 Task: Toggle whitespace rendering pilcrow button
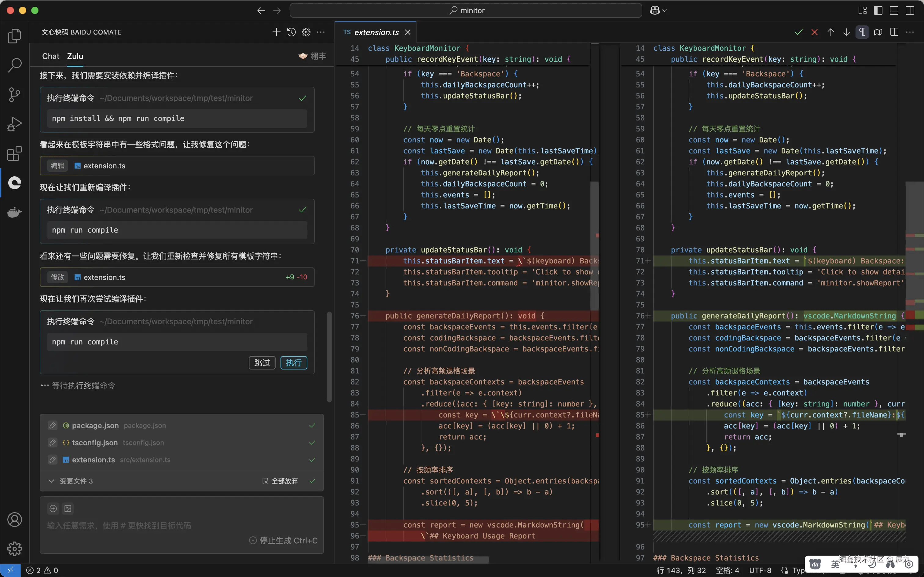(862, 32)
